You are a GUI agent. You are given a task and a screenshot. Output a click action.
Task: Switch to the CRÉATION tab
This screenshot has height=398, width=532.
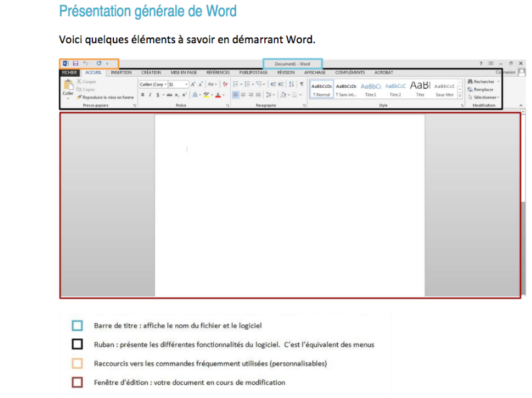tap(151, 73)
